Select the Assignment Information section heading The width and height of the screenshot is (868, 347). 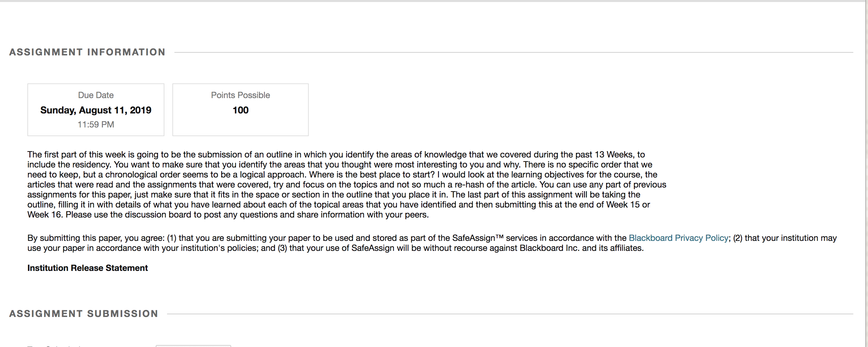(87, 52)
